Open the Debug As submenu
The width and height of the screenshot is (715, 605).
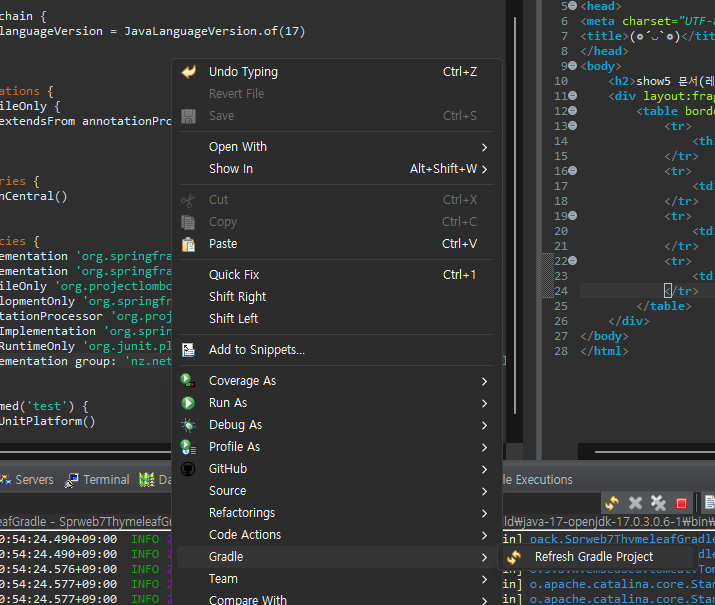coord(337,425)
